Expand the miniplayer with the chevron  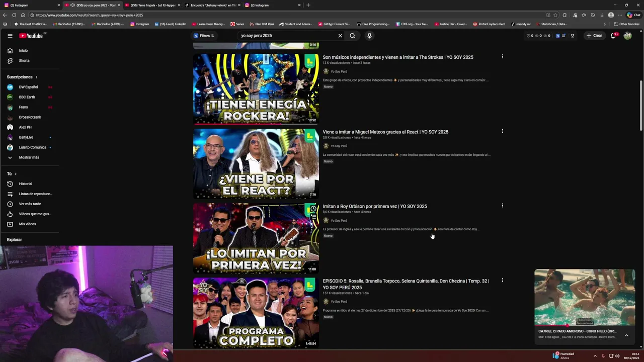(x=626, y=335)
